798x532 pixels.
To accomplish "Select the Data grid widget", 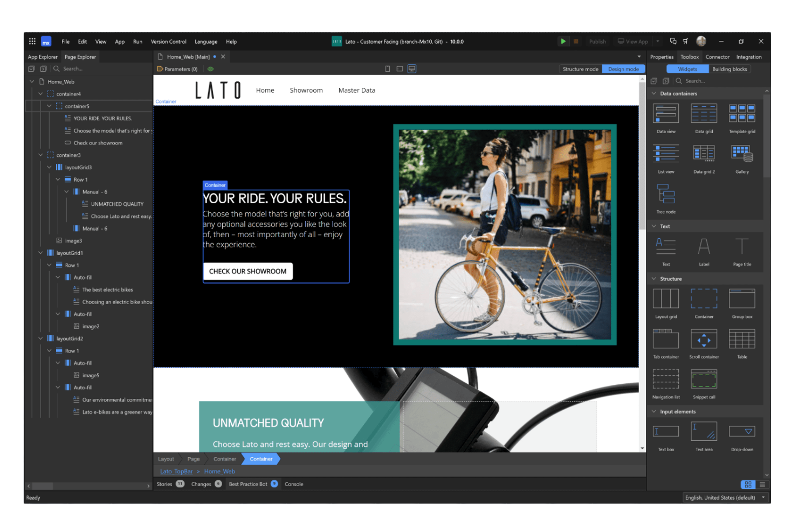I will tap(704, 113).
